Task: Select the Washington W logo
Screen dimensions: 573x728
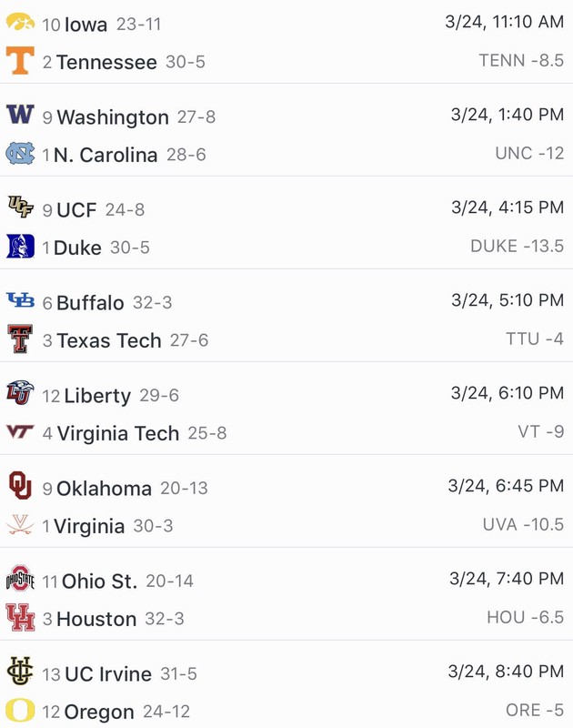Action: 20,115
